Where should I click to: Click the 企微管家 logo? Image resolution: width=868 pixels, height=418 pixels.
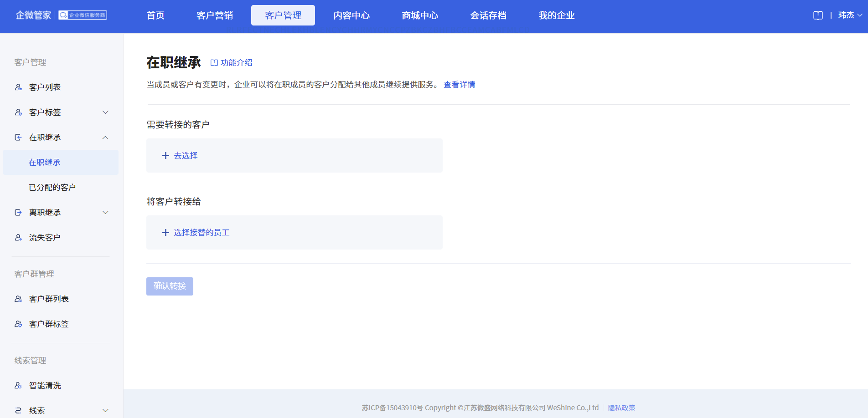point(33,15)
